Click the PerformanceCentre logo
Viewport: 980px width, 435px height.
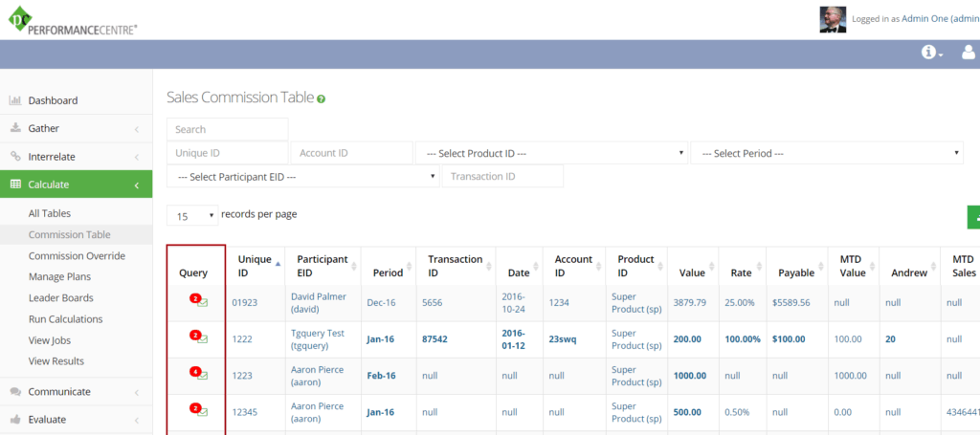point(73,21)
